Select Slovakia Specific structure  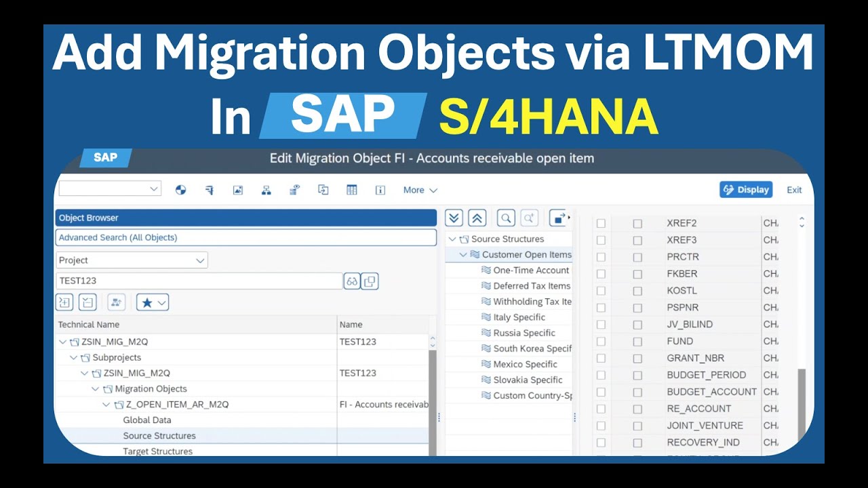(528, 380)
